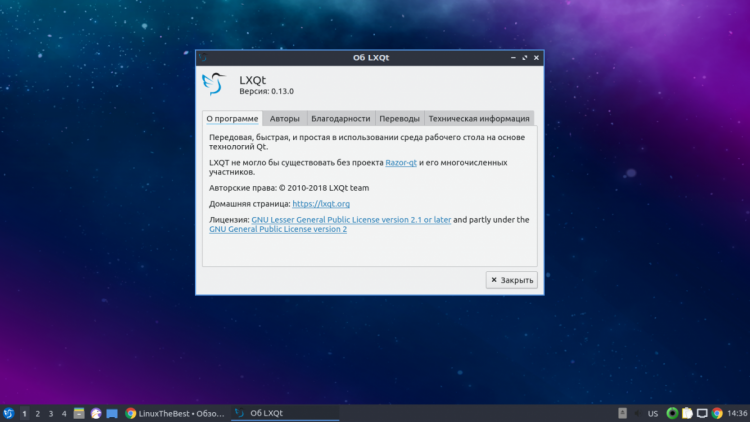Open the LXQt main menu in the panel
Screen dimensions: 750x422
(9, 413)
